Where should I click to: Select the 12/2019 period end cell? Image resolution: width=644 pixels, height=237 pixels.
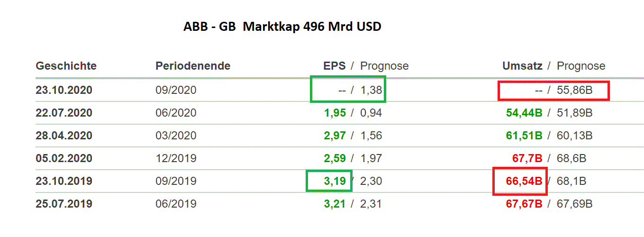click(x=176, y=158)
